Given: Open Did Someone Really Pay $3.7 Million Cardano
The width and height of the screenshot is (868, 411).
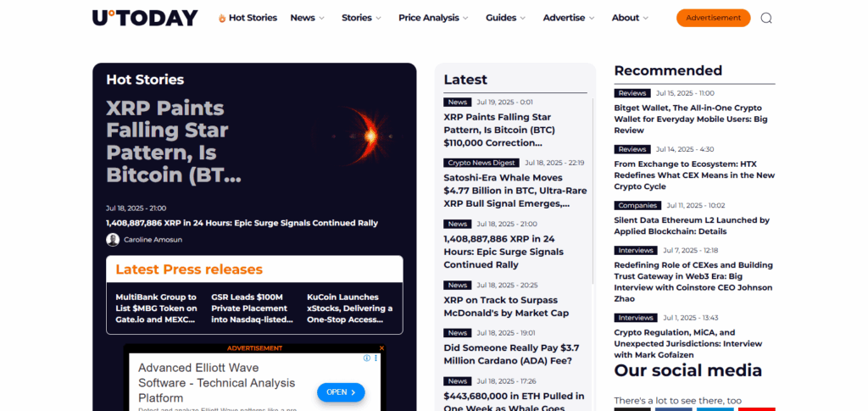Looking at the screenshot, I should 511,354.
